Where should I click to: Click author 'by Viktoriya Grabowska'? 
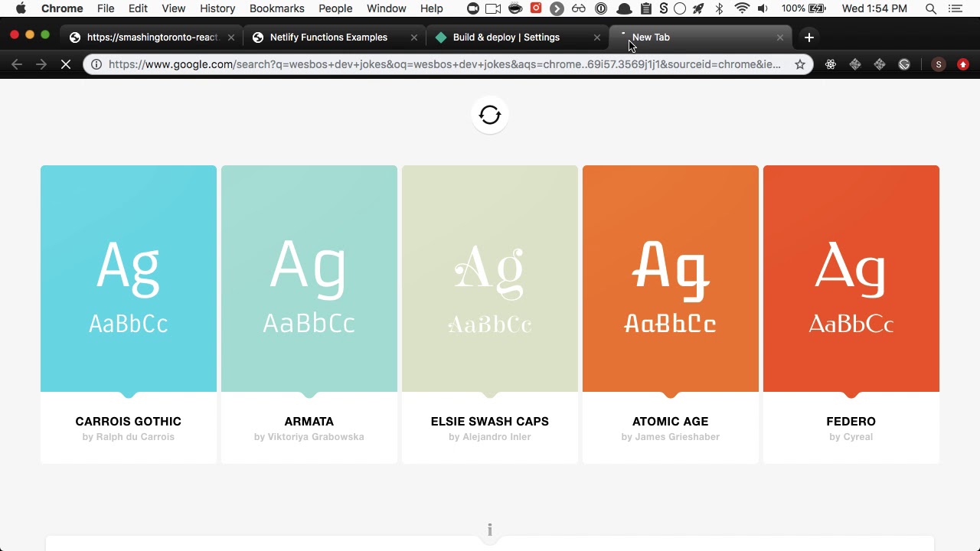click(x=309, y=437)
